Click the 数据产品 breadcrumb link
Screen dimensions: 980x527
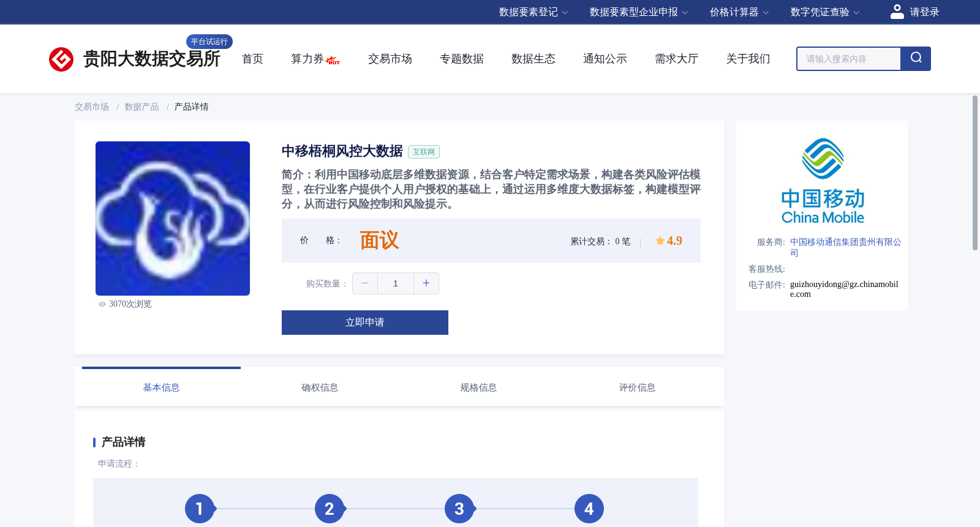point(142,107)
